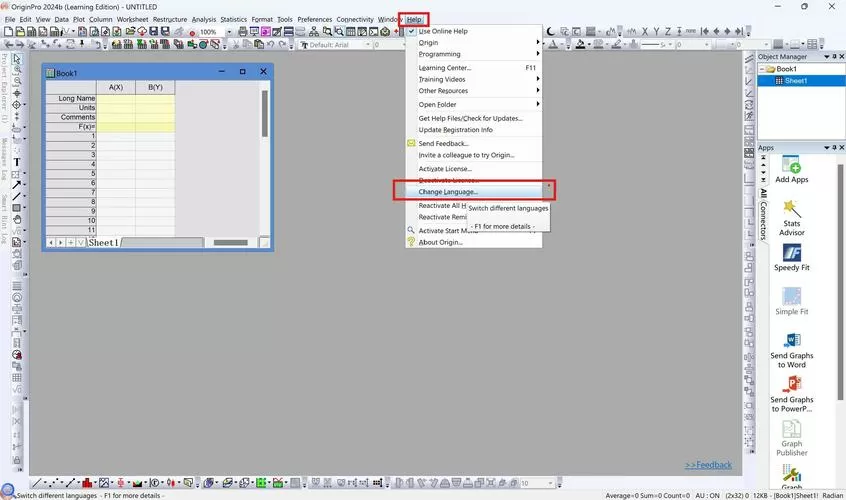Collapse the Book1 tree node
The image size is (846, 500).
(x=762, y=69)
